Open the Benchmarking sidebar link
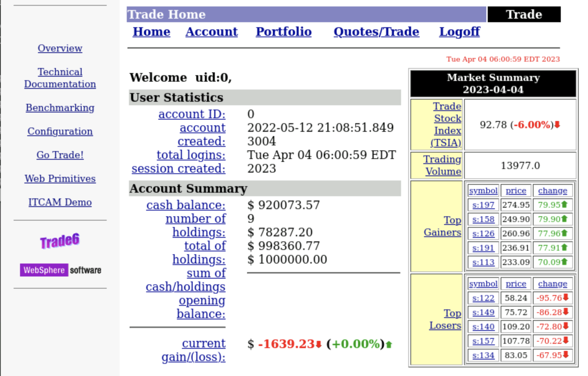The height and width of the screenshot is (376, 588). [60, 108]
